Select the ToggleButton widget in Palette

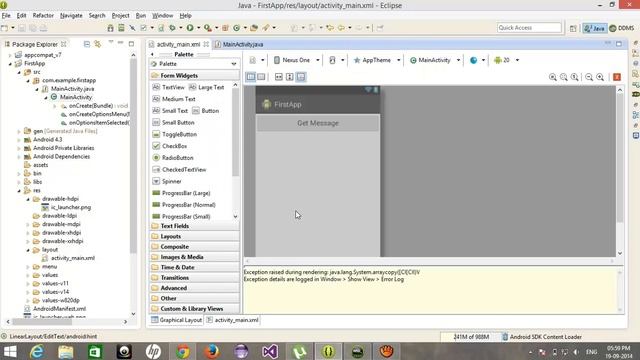[174, 134]
